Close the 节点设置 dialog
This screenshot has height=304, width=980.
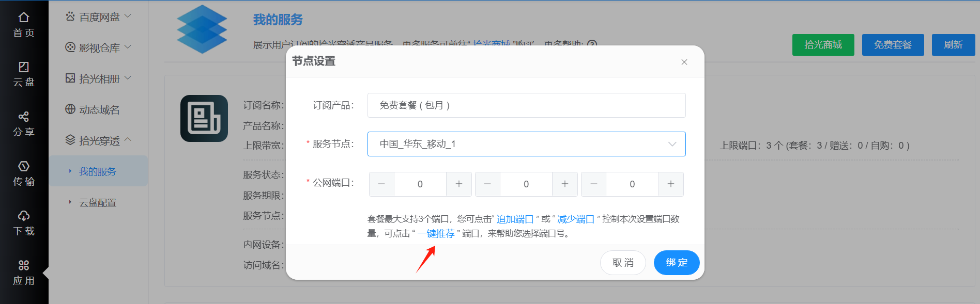point(684,62)
